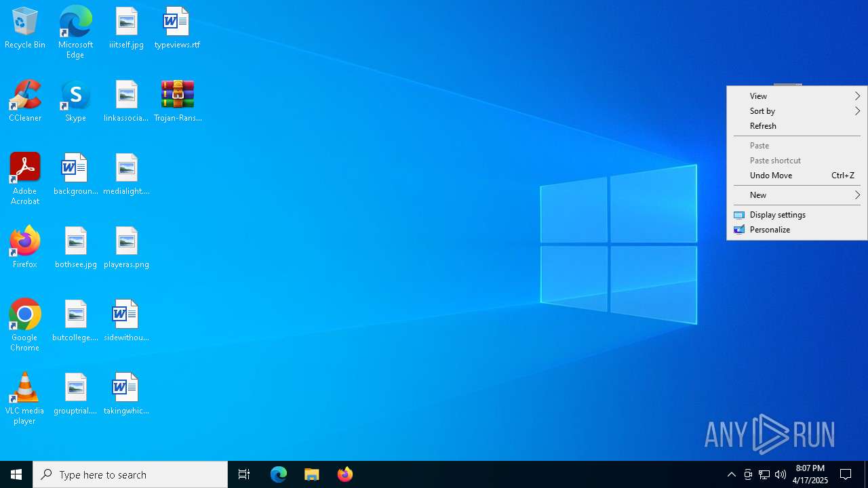Open the Start menu
The width and height of the screenshot is (868, 488).
coord(16,474)
